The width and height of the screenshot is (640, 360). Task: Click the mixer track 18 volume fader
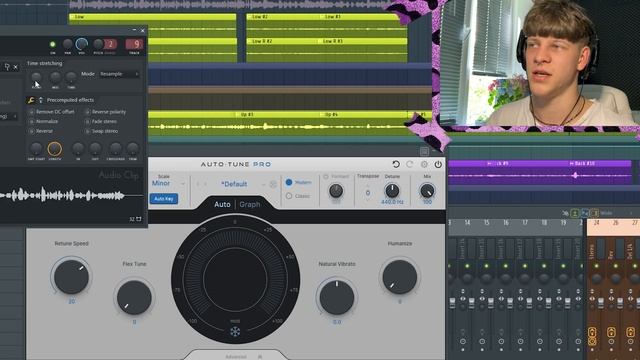[548, 303]
